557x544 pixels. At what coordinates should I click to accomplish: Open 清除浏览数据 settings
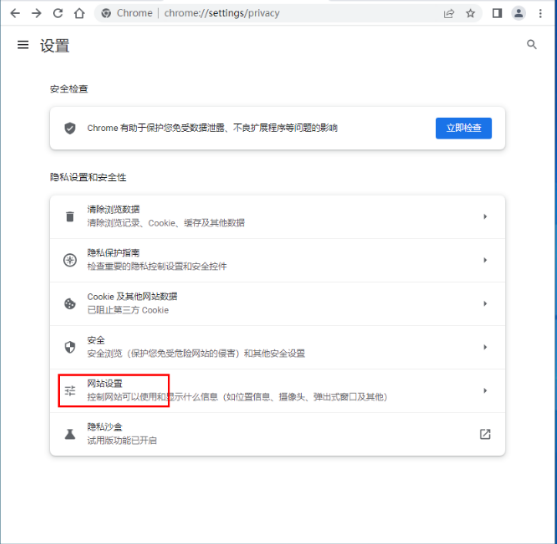pos(277,216)
